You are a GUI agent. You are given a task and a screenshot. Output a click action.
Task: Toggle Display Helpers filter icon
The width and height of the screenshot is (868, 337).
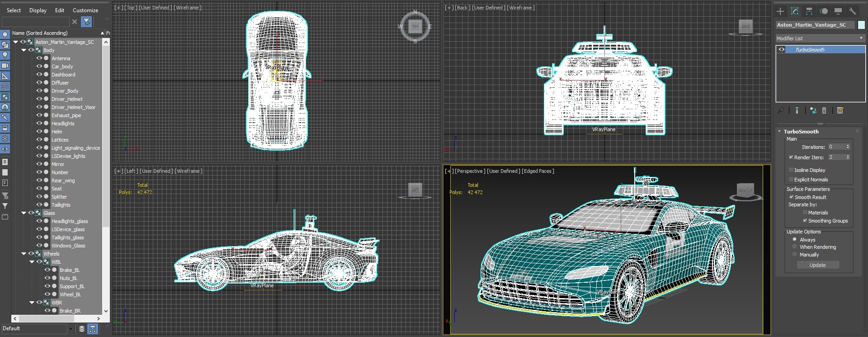(x=5, y=76)
